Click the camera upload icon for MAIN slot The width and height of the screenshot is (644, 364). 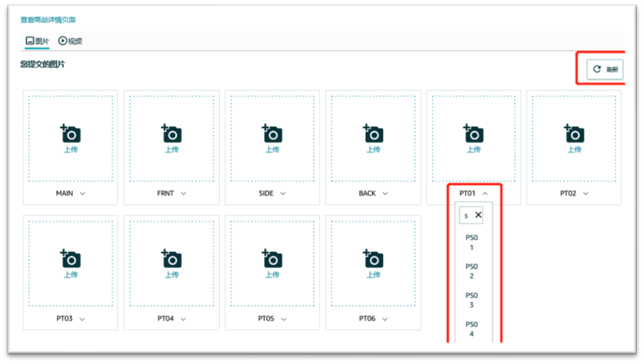click(70, 134)
